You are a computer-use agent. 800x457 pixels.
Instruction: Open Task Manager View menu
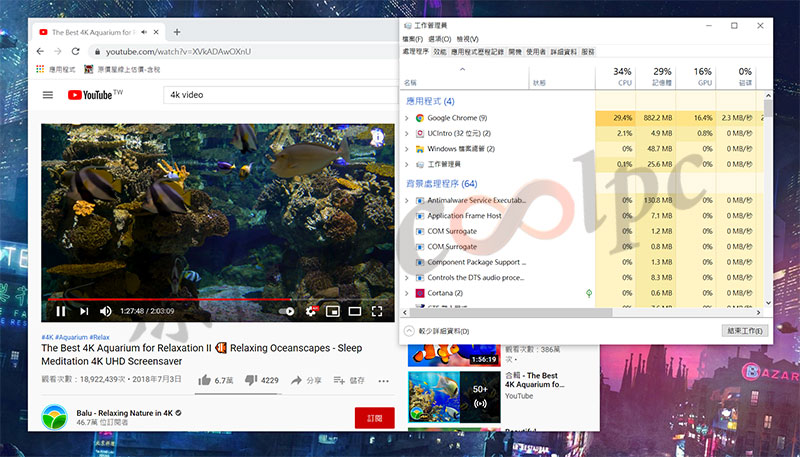tap(467, 39)
